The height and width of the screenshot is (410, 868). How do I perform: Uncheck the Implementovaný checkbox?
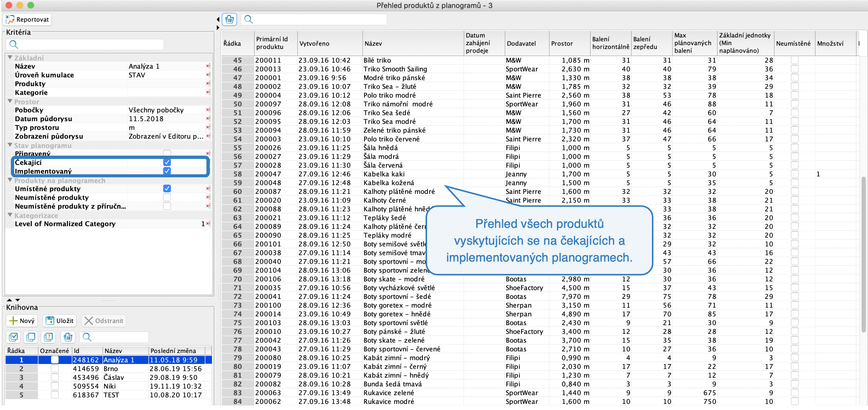coord(167,171)
